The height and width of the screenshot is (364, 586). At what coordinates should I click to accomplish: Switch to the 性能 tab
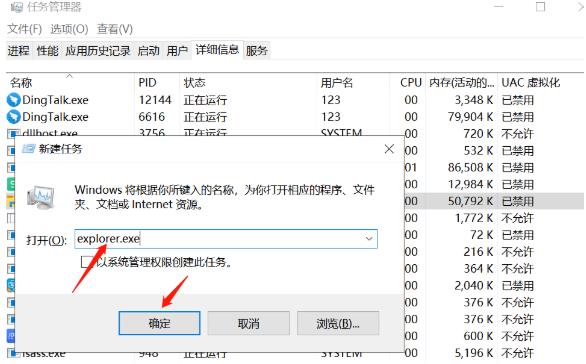(x=47, y=50)
